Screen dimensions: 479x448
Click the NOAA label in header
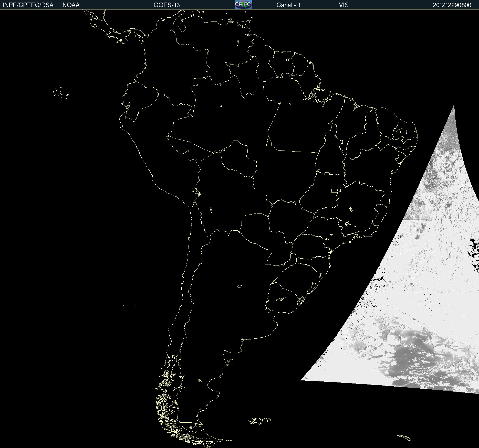click(71, 5)
